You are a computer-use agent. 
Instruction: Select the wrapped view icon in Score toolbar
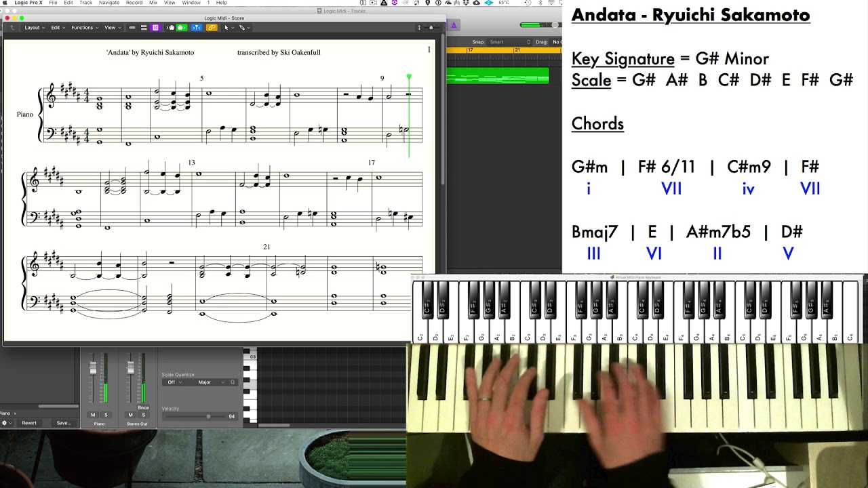click(x=144, y=28)
